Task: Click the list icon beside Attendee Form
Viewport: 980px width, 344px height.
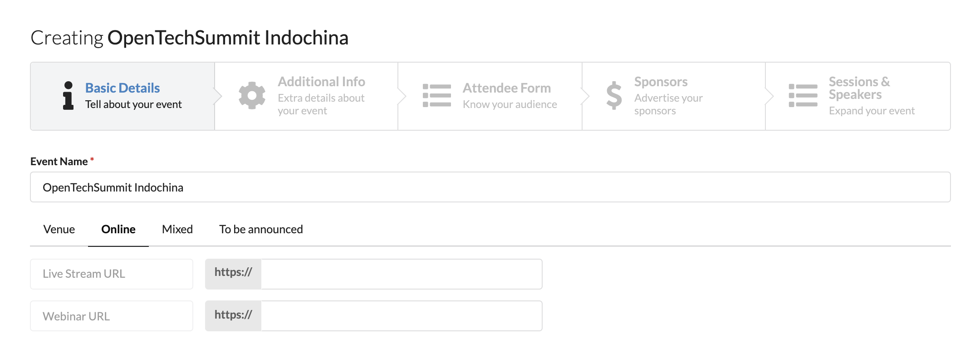Action: [437, 95]
